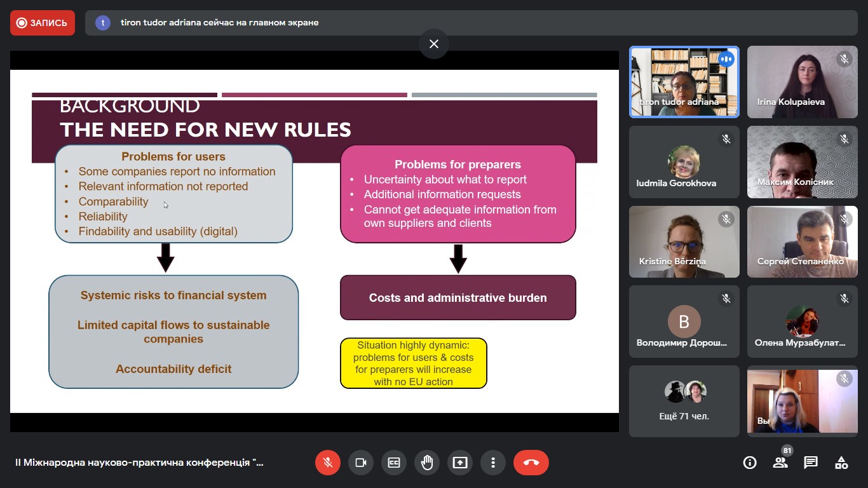868x488 pixels.
Task: Turn on closed captions
Action: click(x=394, y=463)
